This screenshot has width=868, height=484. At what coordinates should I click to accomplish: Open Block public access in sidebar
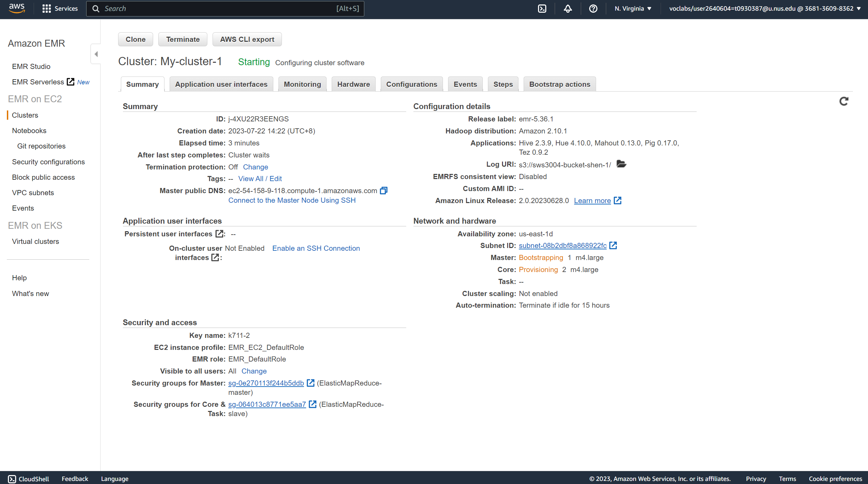click(43, 177)
